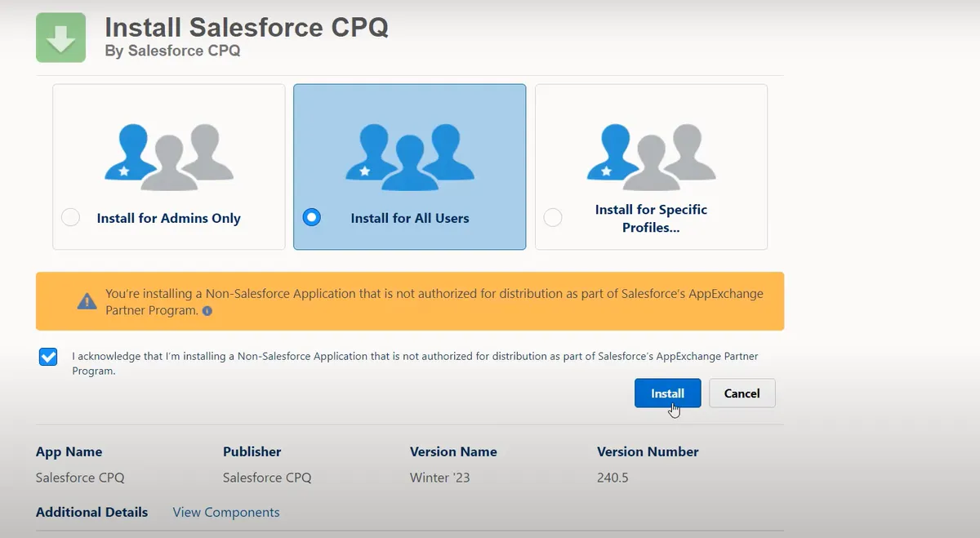The height and width of the screenshot is (538, 980).
Task: Select the Install for All Users radio button
Action: click(311, 218)
